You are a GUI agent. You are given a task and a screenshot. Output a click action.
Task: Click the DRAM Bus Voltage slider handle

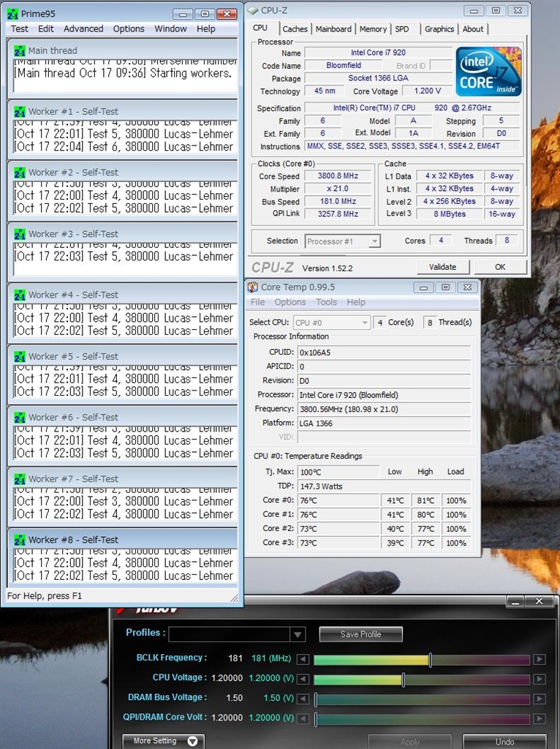(x=316, y=699)
